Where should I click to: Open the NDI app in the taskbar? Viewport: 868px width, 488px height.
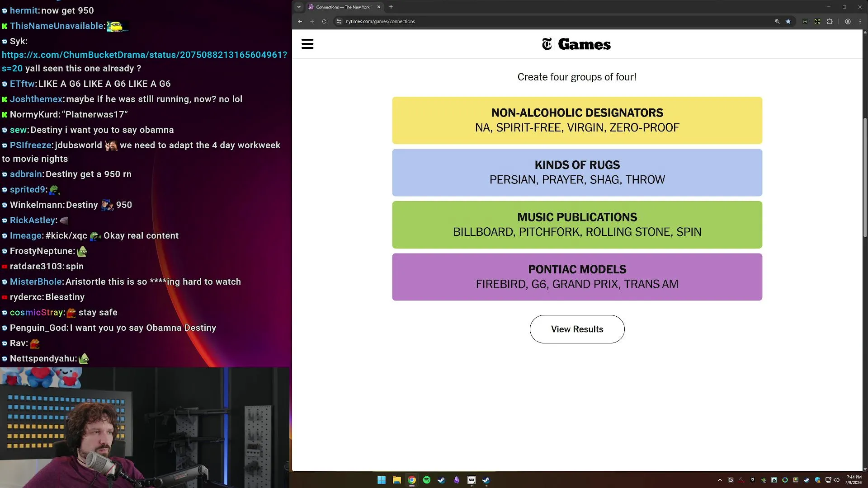[x=472, y=480]
